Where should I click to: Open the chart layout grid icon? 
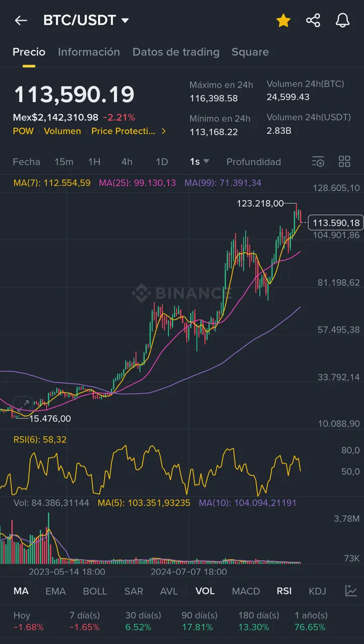(344, 162)
